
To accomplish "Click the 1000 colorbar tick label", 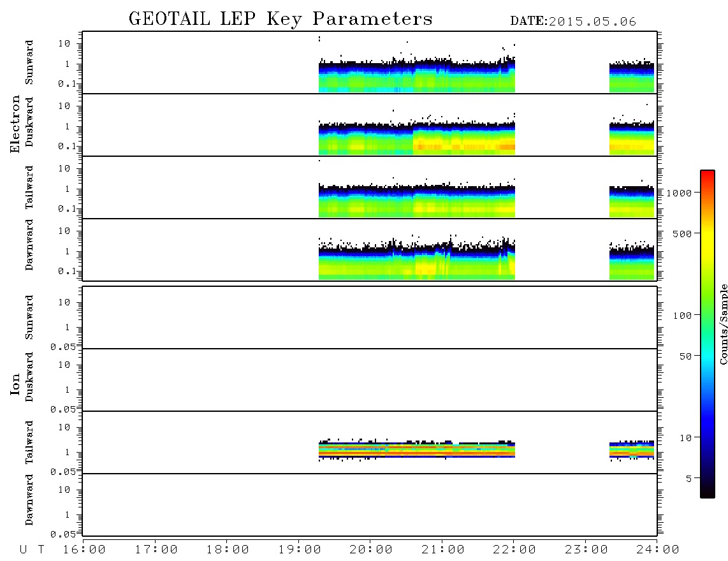I will (x=679, y=193).
